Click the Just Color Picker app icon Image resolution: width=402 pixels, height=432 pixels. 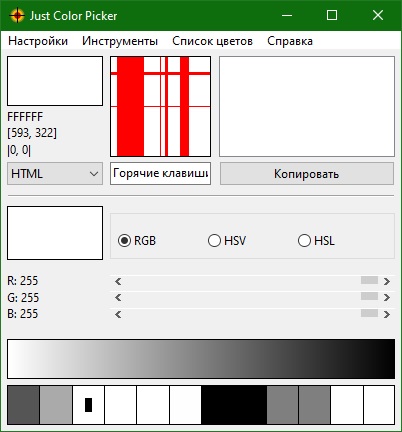tap(17, 16)
